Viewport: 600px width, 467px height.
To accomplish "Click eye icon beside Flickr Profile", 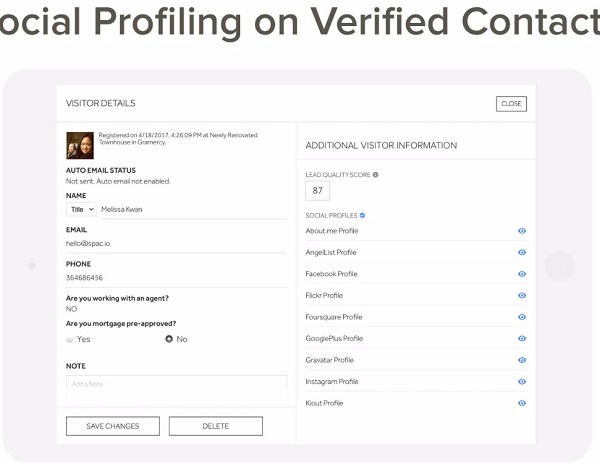I will click(x=522, y=295).
